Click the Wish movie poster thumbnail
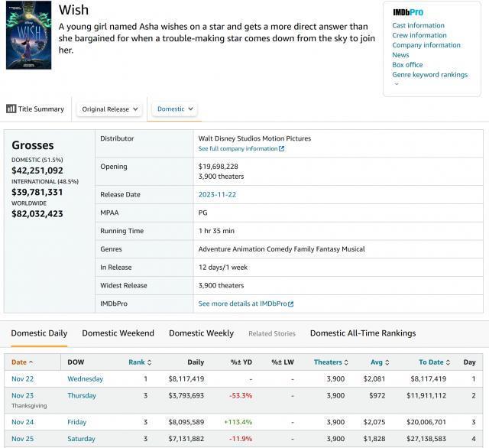Viewport: 489px width, 448px height. click(29, 35)
